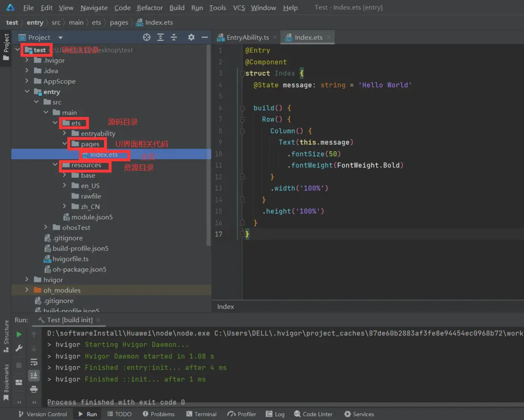Viewport: 524px width, 420px height.
Task: Click the wrench icon in Run panel
Action: pos(19,348)
